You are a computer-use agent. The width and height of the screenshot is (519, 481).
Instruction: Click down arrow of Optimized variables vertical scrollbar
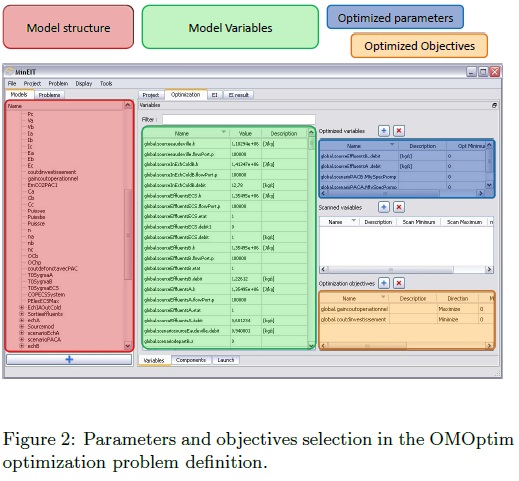pos(489,184)
